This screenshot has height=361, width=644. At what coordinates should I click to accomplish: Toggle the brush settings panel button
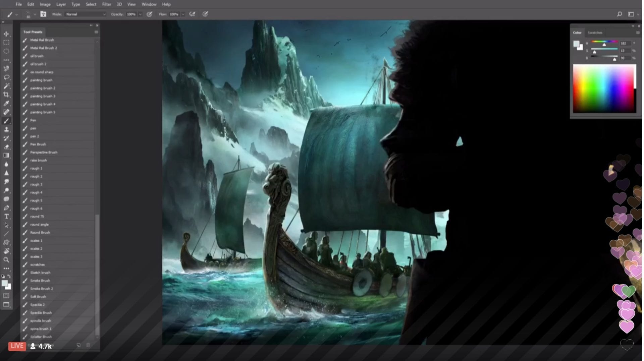pos(43,14)
